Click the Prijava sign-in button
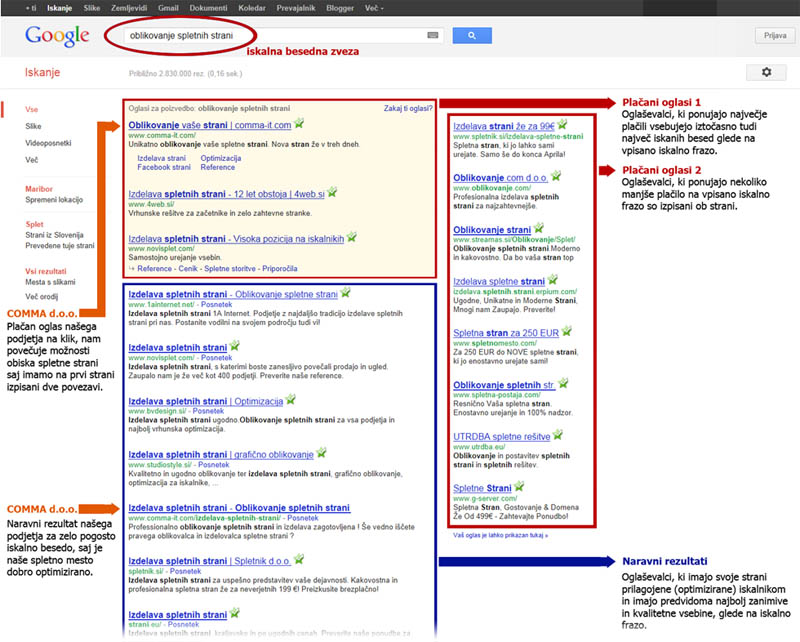 pyautogui.click(x=774, y=36)
